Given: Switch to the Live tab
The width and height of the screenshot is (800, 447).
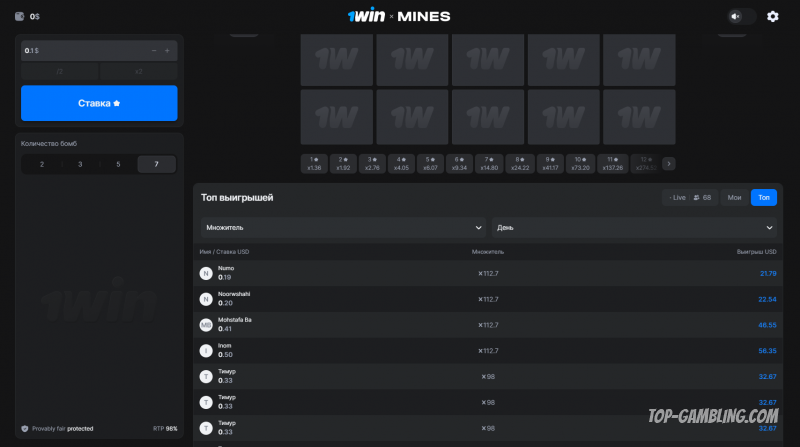Looking at the screenshot, I should (690, 197).
